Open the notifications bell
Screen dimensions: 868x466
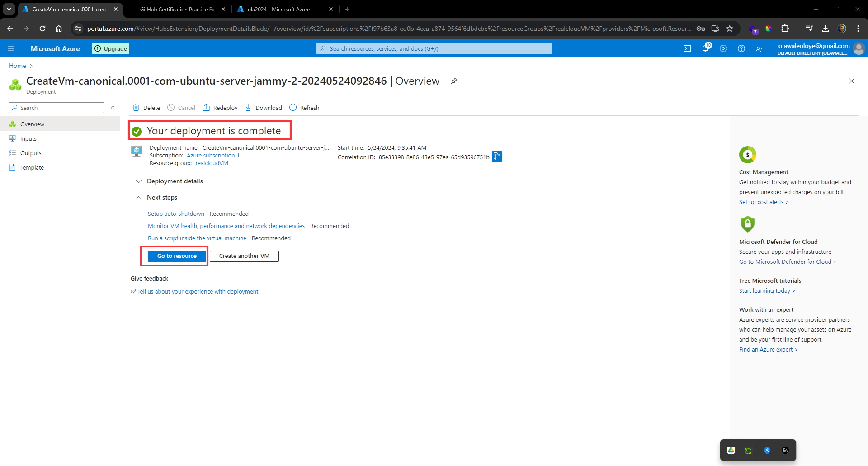click(x=705, y=48)
